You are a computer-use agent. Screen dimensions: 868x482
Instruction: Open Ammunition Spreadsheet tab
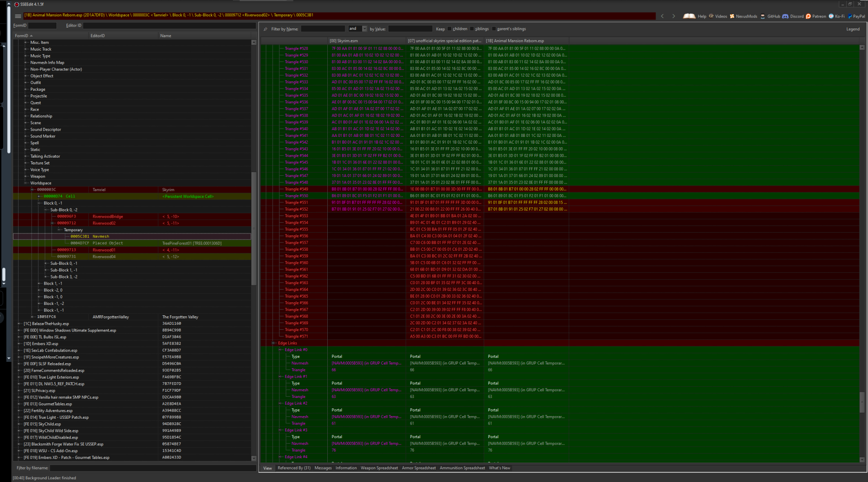point(462,468)
